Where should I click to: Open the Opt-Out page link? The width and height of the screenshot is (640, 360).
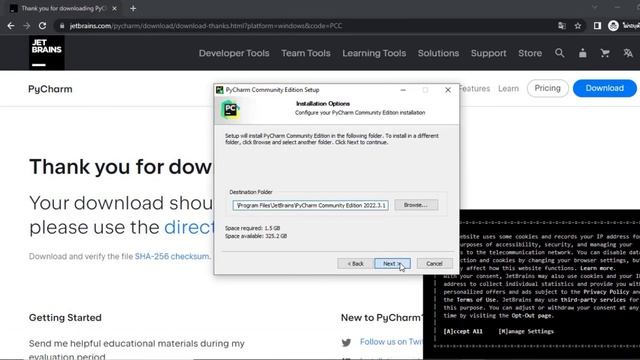pos(532,316)
